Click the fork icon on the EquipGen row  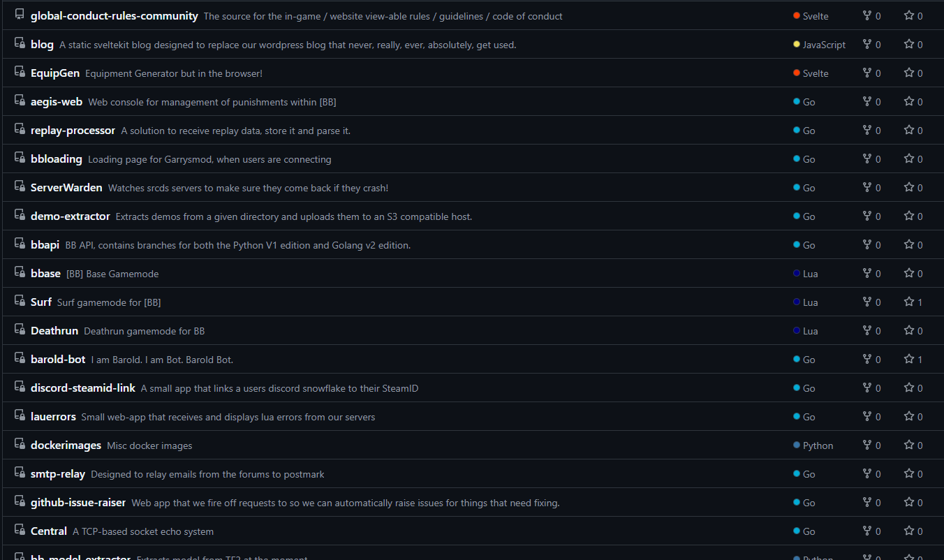tap(867, 73)
